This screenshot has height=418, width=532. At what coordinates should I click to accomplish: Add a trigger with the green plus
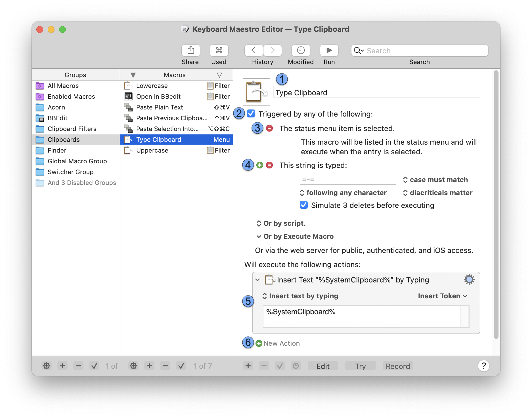pos(260,165)
